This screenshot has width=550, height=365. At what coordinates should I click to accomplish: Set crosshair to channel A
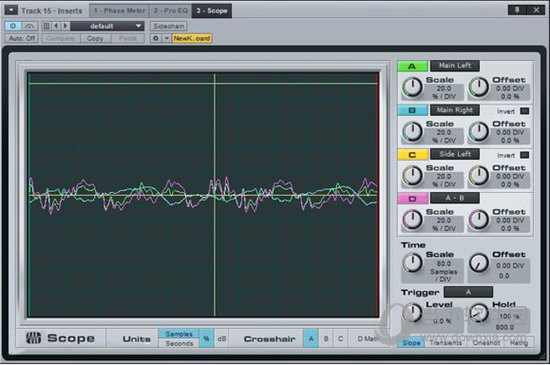pos(311,339)
